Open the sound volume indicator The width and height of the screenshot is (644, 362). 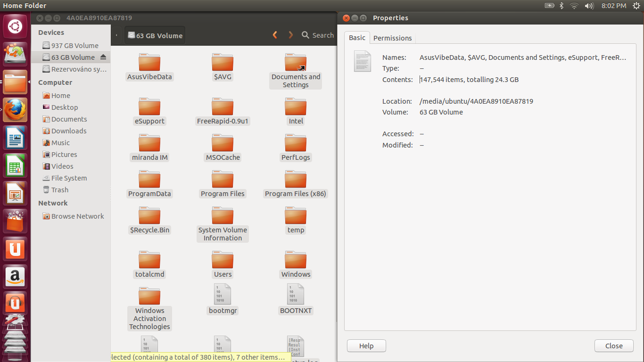pyautogui.click(x=589, y=6)
